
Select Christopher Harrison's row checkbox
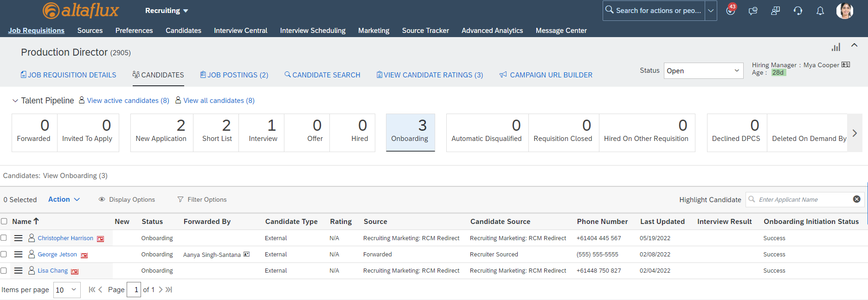[4, 237]
